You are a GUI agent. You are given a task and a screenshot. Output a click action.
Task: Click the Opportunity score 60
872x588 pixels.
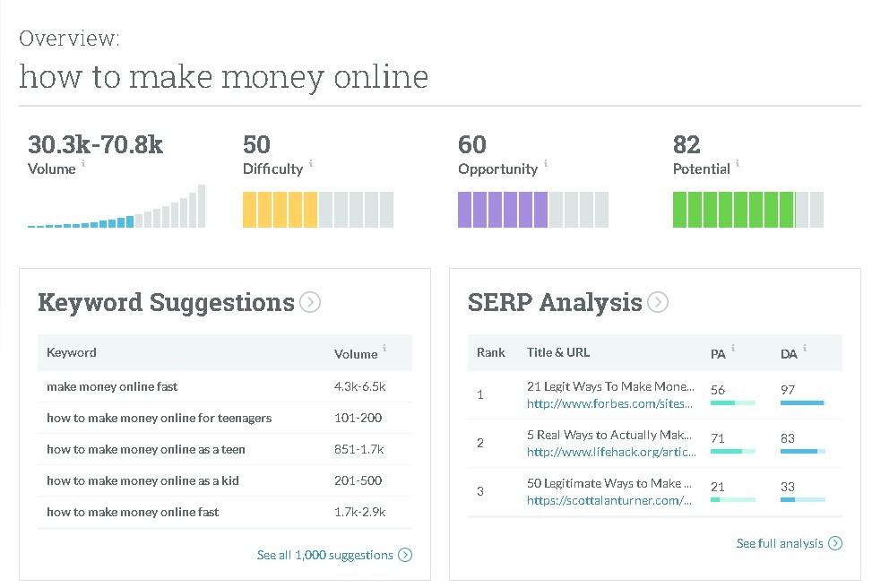click(472, 144)
